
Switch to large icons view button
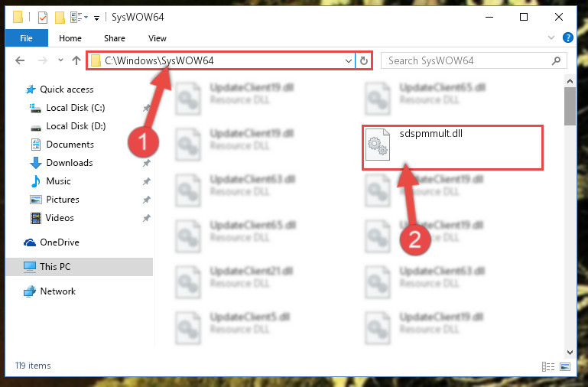pos(566,366)
